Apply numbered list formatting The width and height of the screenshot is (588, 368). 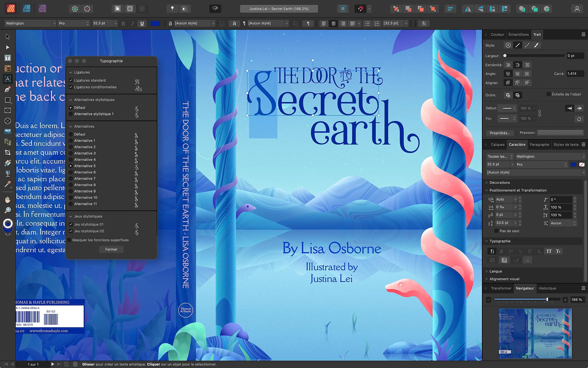coord(377,23)
